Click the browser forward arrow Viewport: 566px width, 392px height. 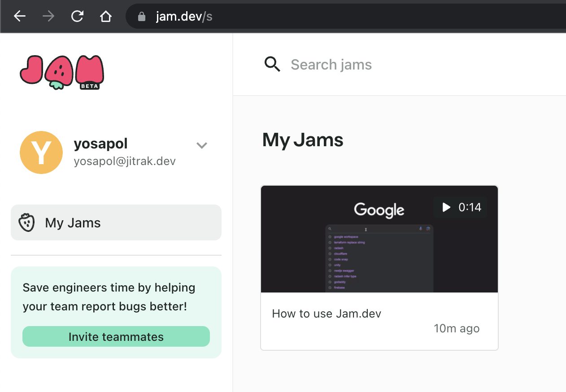(x=48, y=17)
